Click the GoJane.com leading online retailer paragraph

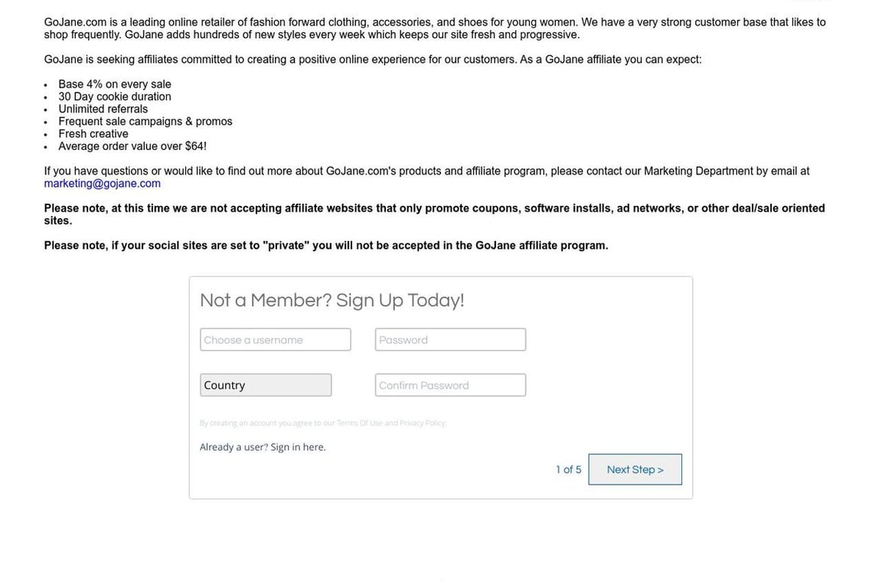pyautogui.click(x=434, y=28)
